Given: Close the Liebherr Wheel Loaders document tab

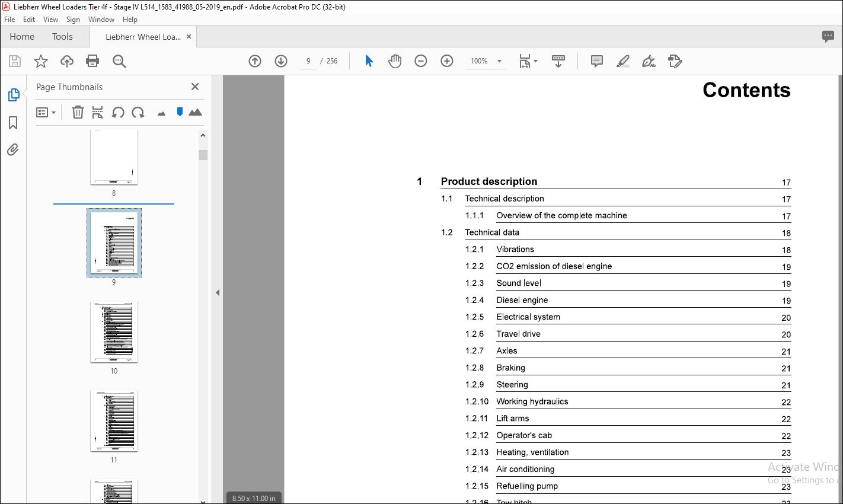Looking at the screenshot, I should pyautogui.click(x=189, y=37).
